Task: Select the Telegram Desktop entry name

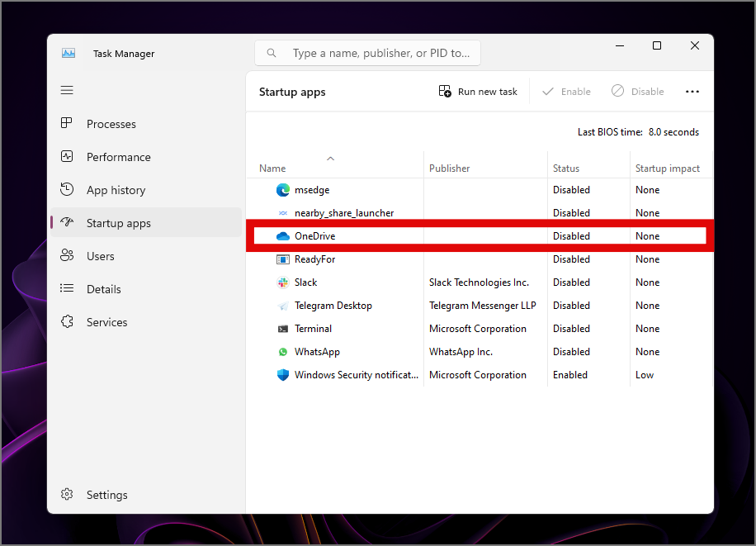Action: coord(333,306)
